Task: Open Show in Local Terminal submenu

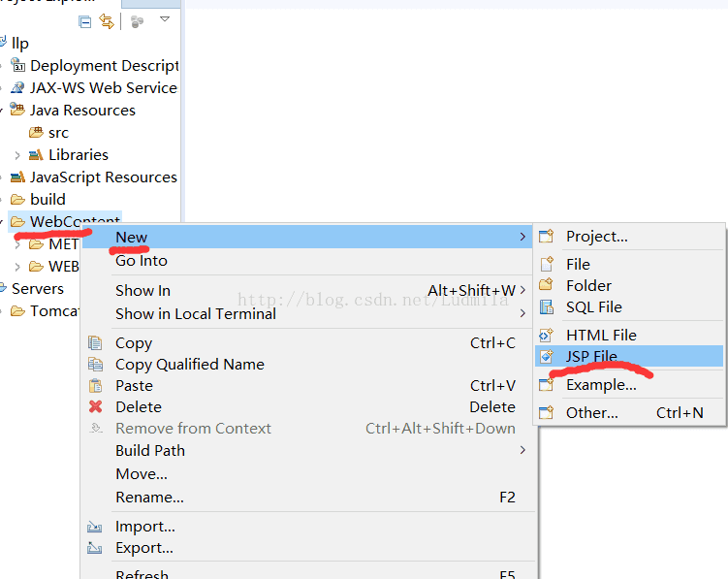Action: (x=307, y=313)
